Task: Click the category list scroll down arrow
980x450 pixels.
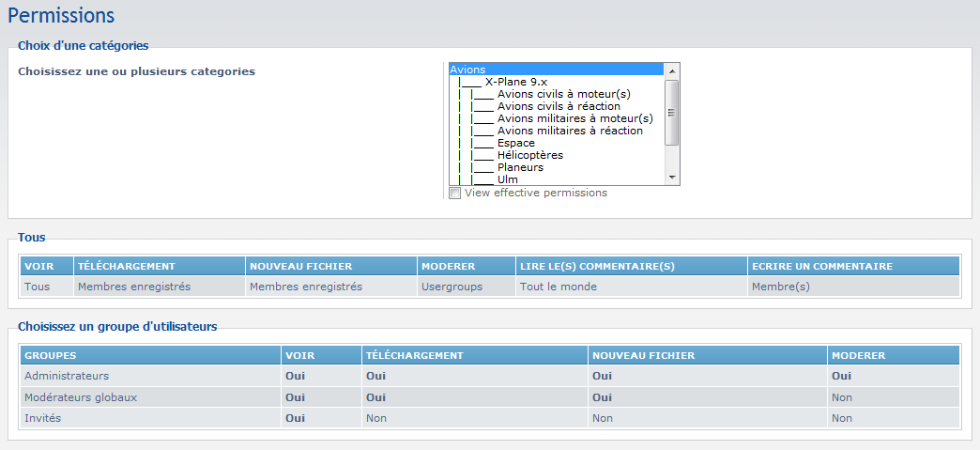Action: click(x=671, y=178)
